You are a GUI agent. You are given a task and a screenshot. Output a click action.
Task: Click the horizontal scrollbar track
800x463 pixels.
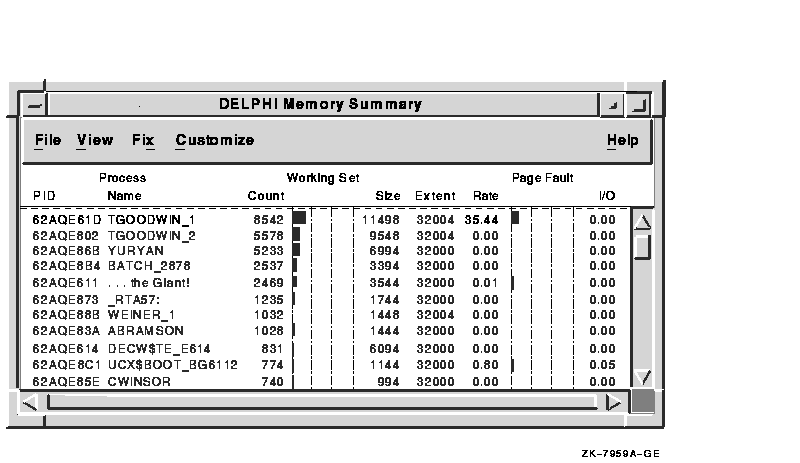pos(320,403)
